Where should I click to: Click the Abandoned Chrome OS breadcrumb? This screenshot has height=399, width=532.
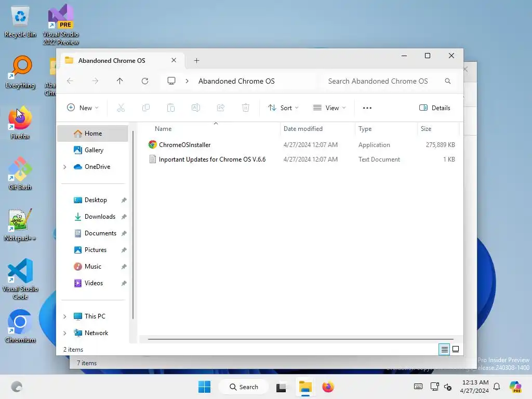pos(236,81)
